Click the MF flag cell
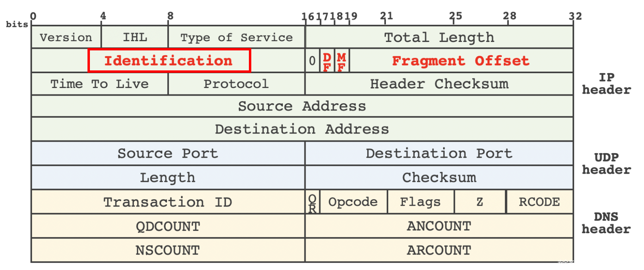The width and height of the screenshot is (644, 270). click(342, 61)
